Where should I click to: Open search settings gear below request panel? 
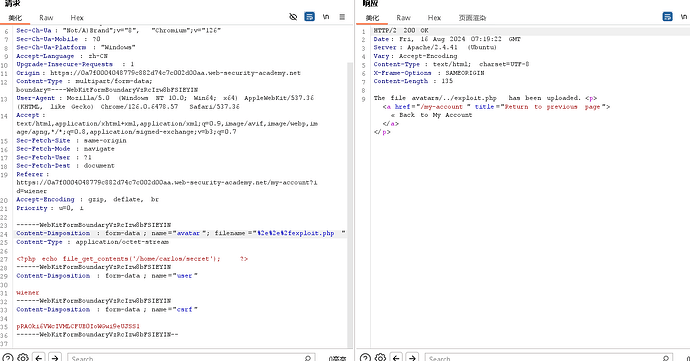click(x=23, y=357)
